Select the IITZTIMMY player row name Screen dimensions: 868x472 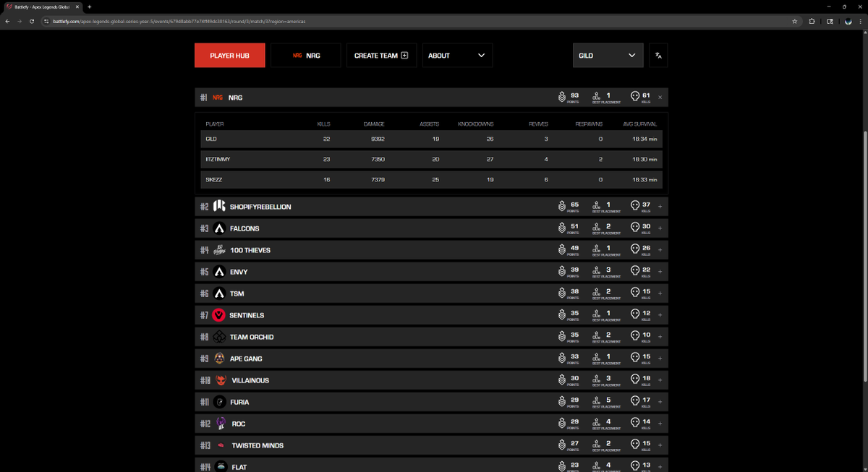218,159
